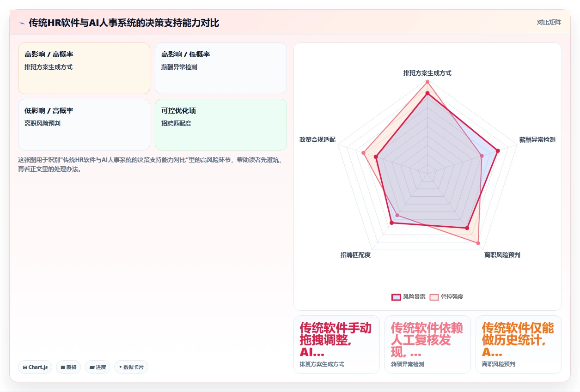Click the pink radar point at 排班方案生成方式
The height and width of the screenshot is (392, 580).
coord(427,82)
